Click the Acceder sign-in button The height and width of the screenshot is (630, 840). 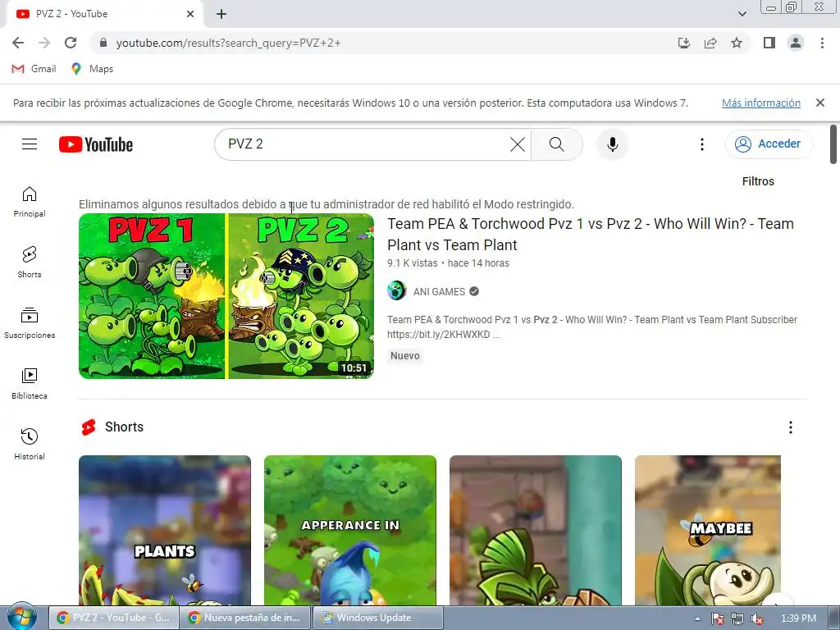(x=769, y=144)
